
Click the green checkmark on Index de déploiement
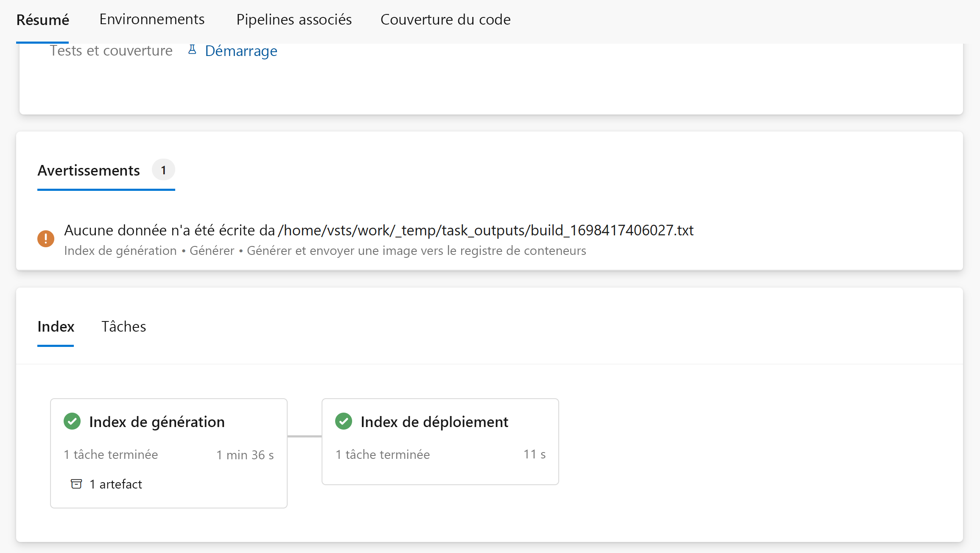pos(344,421)
